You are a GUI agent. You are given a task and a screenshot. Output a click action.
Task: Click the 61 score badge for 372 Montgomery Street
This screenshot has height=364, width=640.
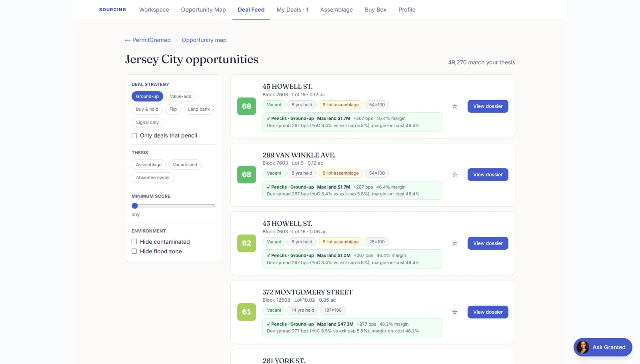pos(246,312)
